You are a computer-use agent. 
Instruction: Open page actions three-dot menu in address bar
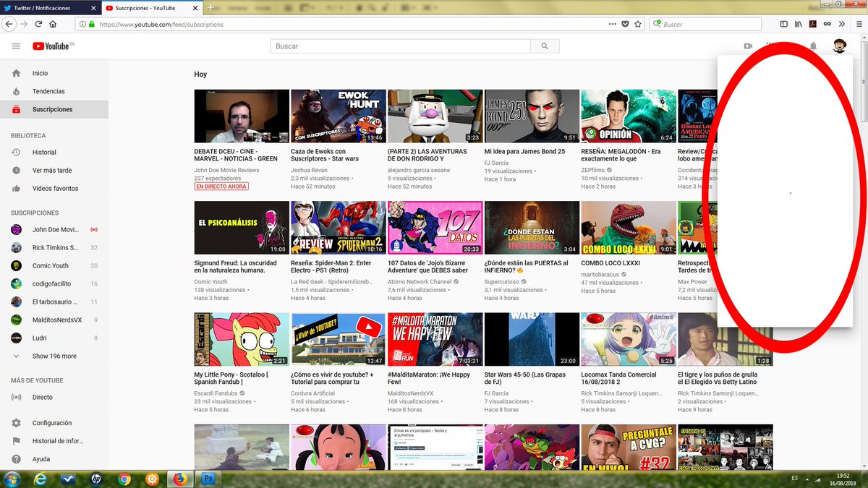tap(613, 24)
